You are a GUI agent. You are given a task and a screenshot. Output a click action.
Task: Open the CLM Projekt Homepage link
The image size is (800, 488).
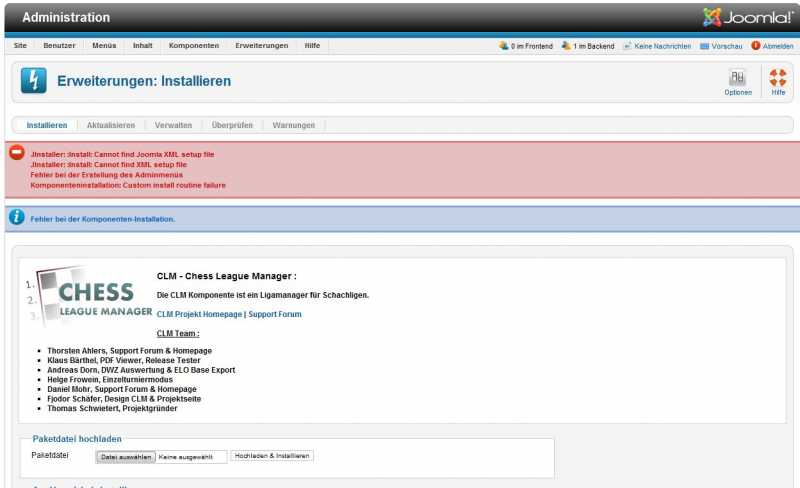pos(199,314)
